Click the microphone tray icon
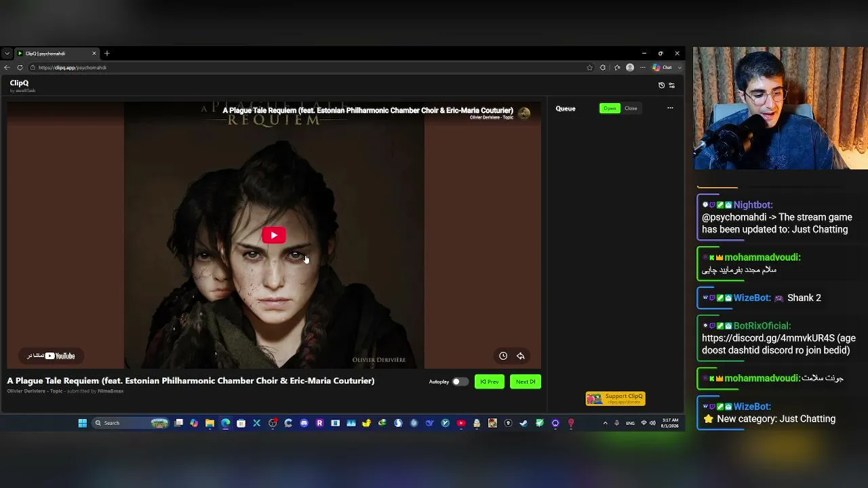The width and height of the screenshot is (868, 488). pyautogui.click(x=616, y=423)
